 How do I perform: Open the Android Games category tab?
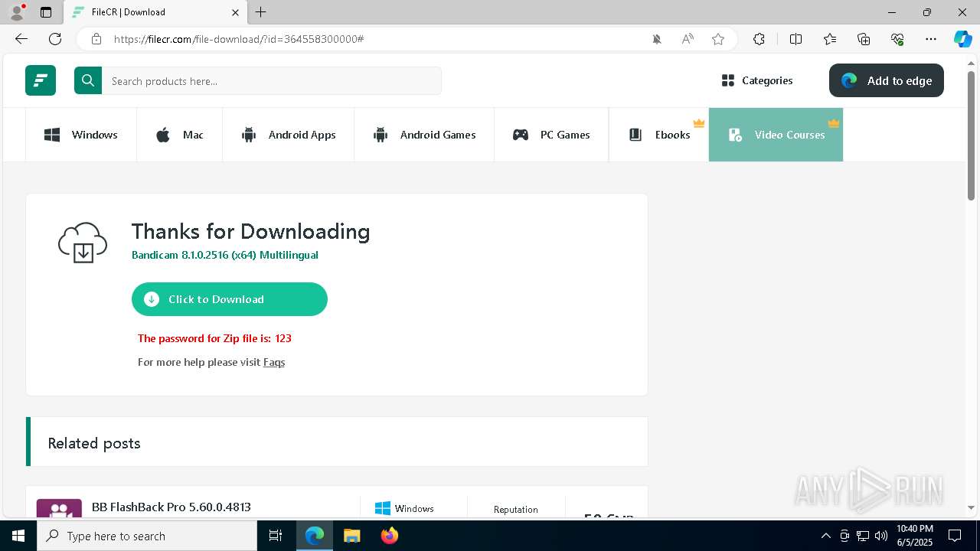pos(424,135)
